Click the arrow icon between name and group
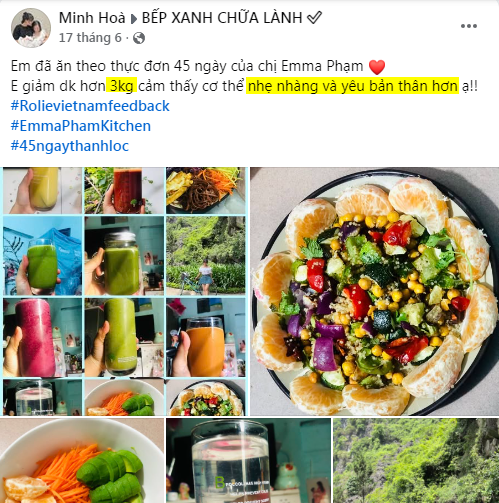499x503 pixels. tap(134, 19)
